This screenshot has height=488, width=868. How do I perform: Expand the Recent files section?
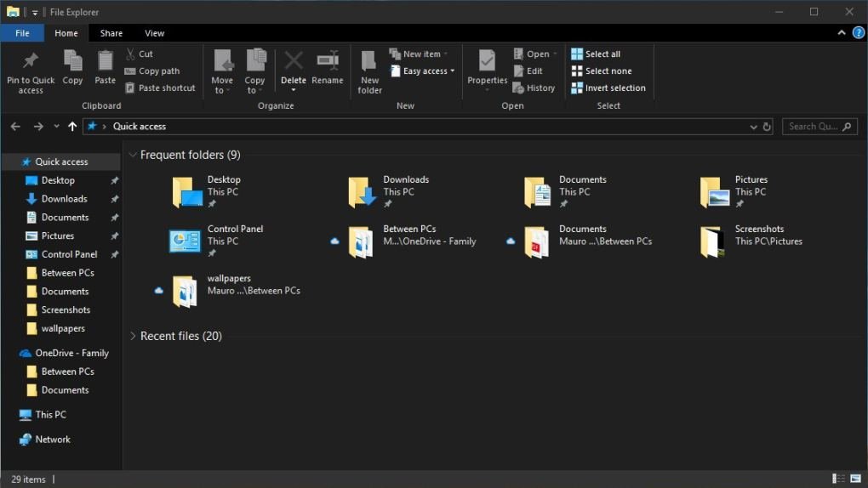133,337
